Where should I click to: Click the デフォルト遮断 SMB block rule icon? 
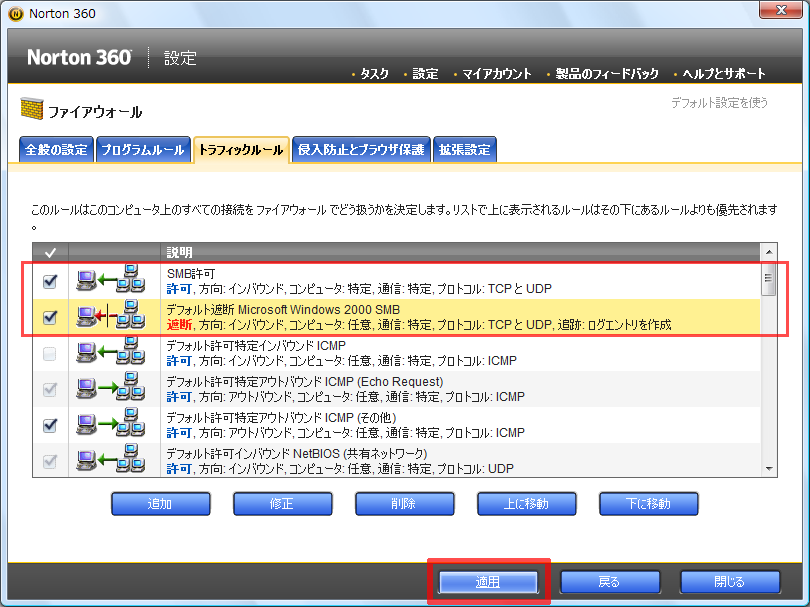109,317
